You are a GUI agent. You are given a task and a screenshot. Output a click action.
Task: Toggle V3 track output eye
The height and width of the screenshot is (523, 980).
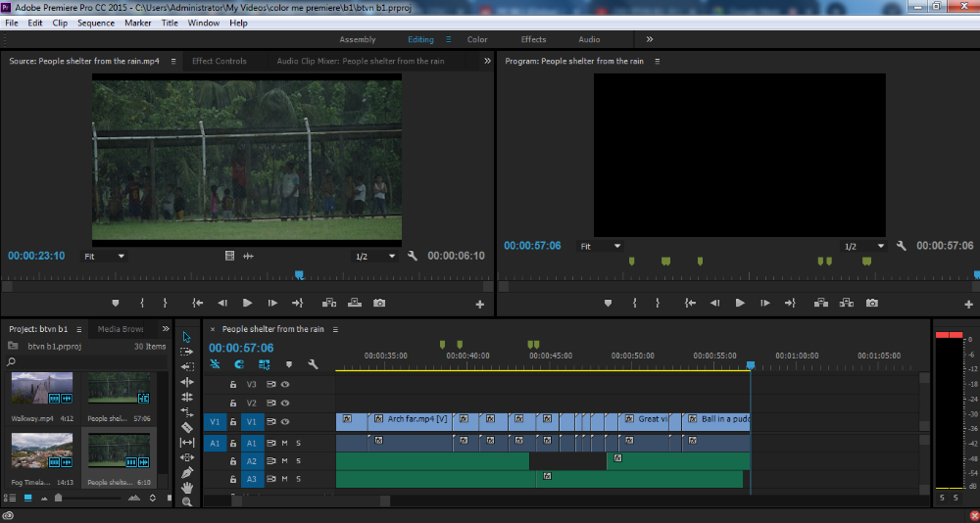[x=285, y=384]
